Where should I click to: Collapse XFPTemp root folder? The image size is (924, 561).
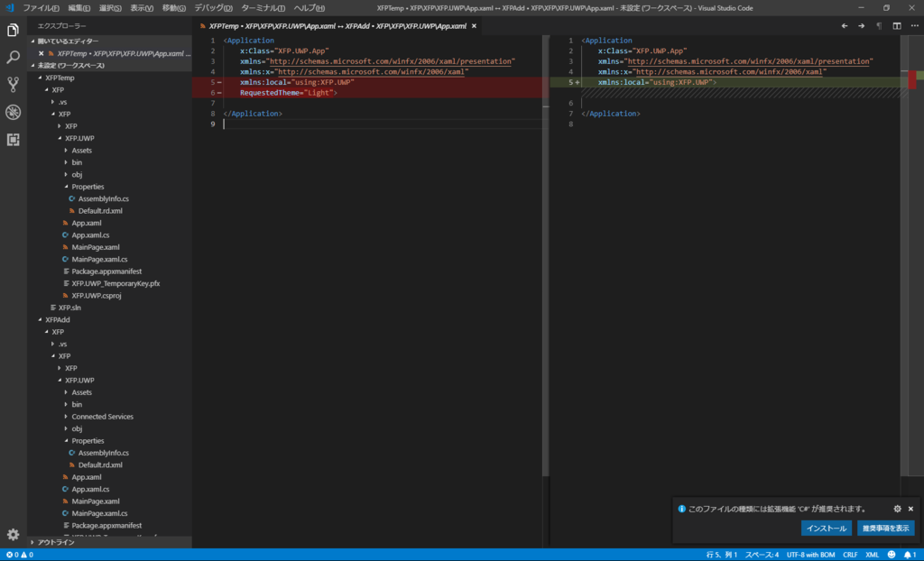[x=109, y=78]
